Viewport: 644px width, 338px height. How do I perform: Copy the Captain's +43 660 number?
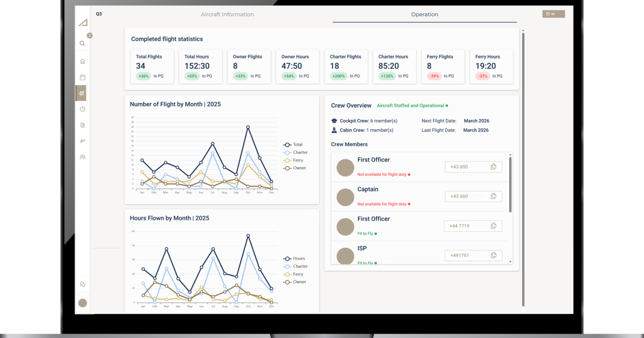tap(493, 196)
